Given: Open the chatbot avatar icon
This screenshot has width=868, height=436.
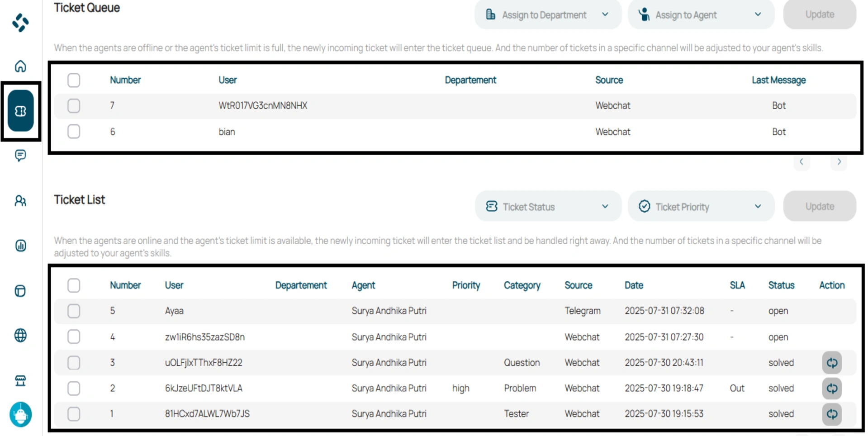Looking at the screenshot, I should pyautogui.click(x=20, y=414).
